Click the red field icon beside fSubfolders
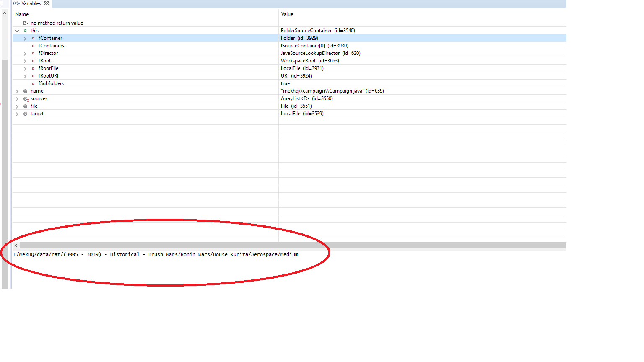The height and width of the screenshot is (362, 644). (33, 83)
